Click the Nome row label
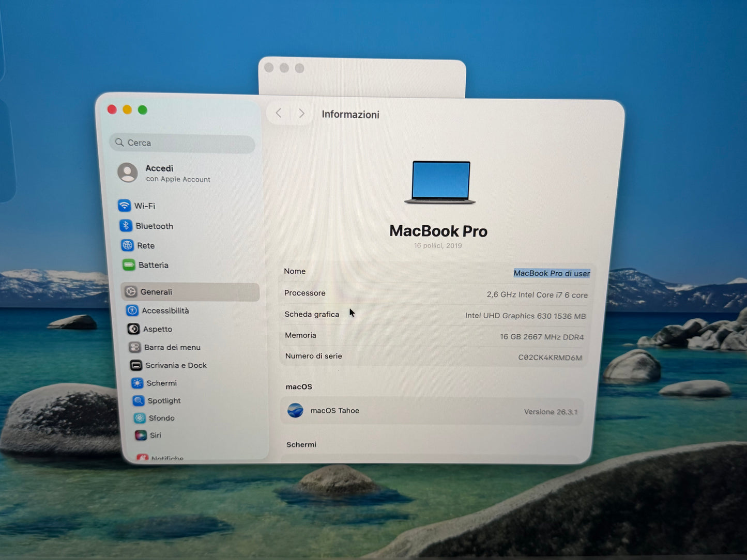This screenshot has height=560, width=747. point(295,271)
